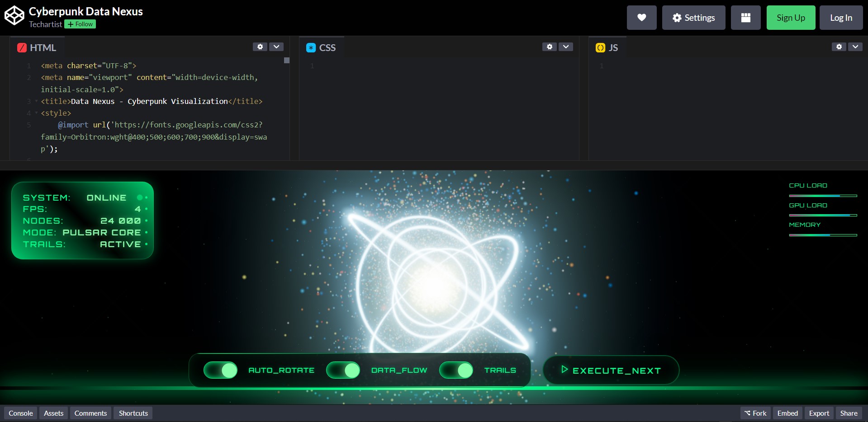Open HTML editor settings gear
This screenshot has width=868, height=422.
260,47
